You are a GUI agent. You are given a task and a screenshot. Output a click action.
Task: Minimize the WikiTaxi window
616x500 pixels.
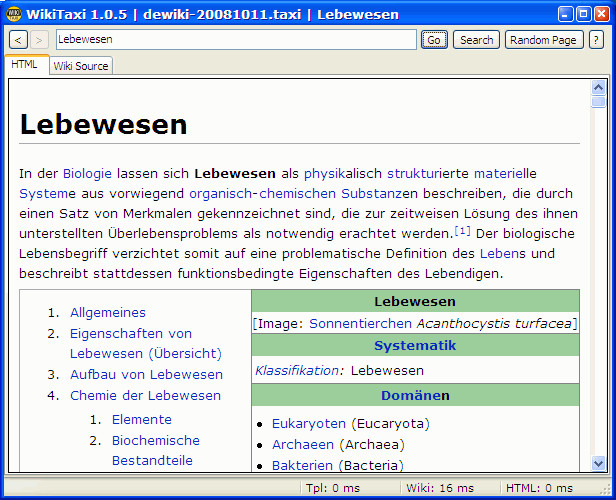point(565,14)
